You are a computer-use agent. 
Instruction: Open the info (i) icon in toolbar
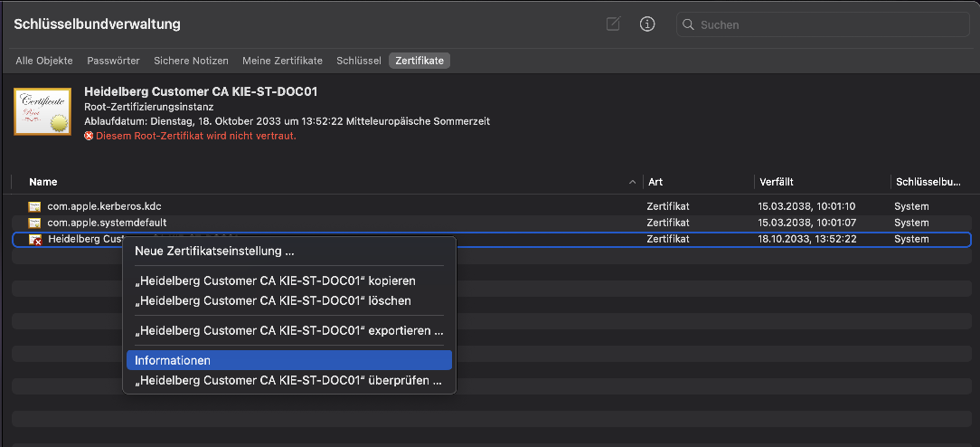click(647, 24)
